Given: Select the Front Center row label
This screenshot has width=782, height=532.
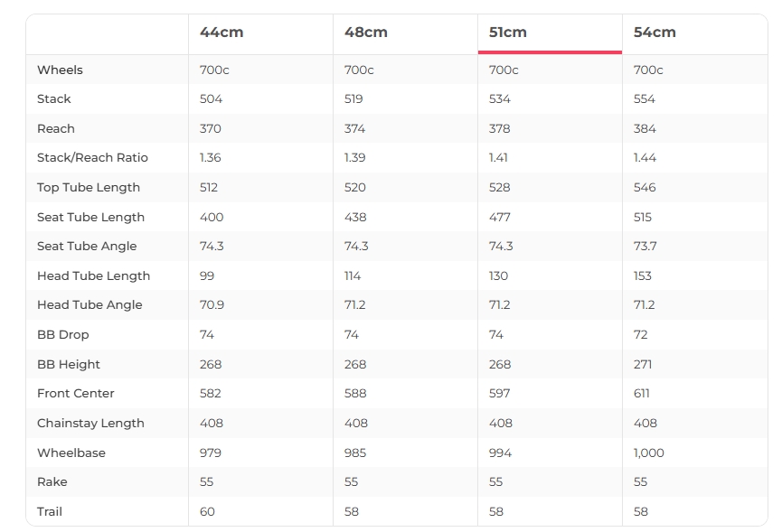Looking at the screenshot, I should (x=76, y=394).
